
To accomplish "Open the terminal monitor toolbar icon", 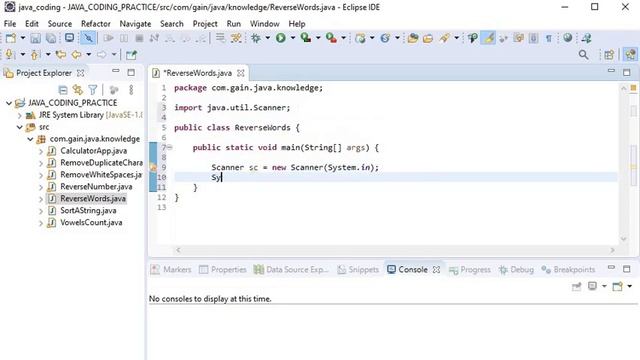I will click(69, 38).
